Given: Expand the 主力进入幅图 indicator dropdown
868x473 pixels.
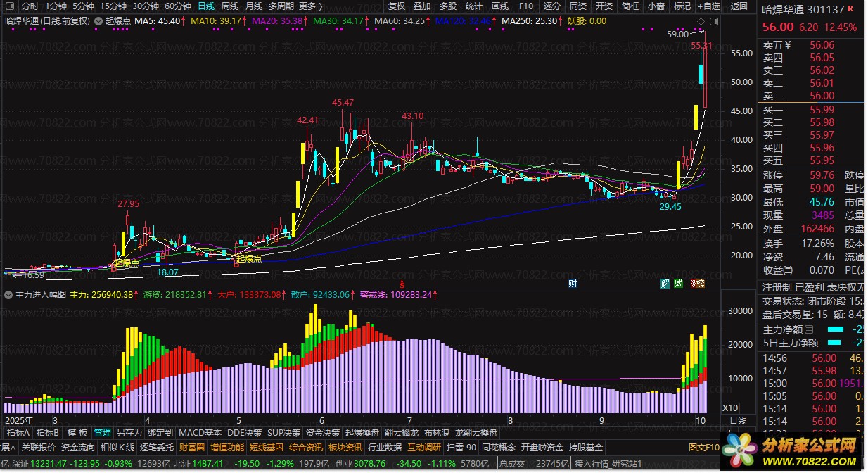Looking at the screenshot, I should click(8, 295).
